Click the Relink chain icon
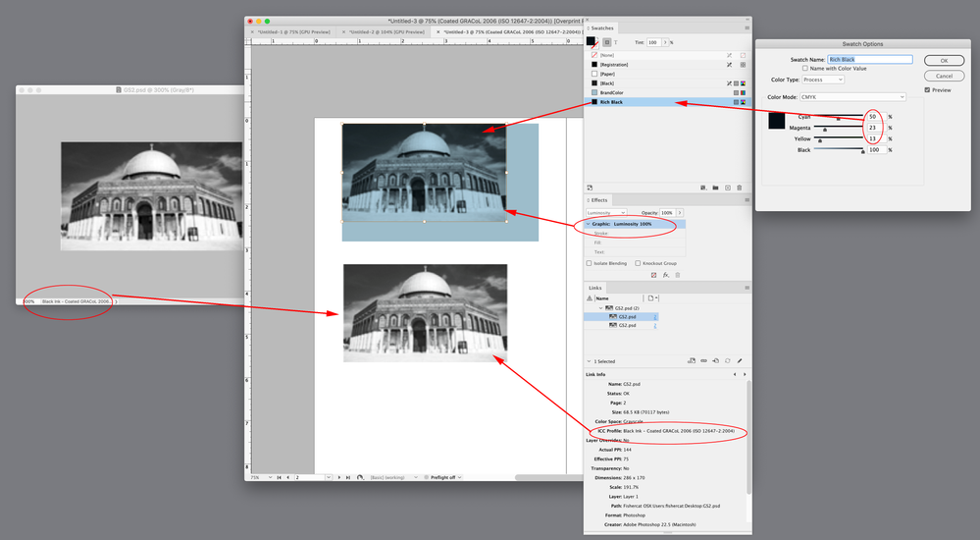 703,360
